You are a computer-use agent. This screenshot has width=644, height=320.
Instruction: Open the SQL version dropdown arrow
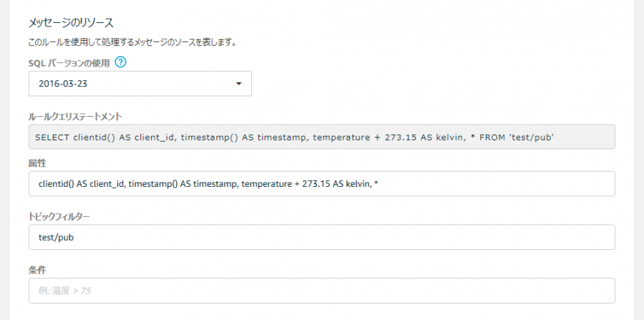(x=238, y=84)
